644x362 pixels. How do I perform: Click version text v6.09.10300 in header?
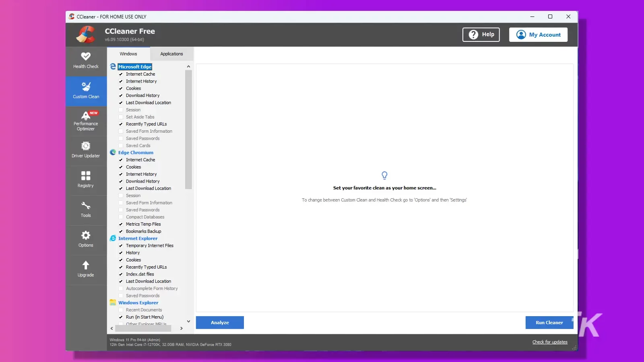124,39
